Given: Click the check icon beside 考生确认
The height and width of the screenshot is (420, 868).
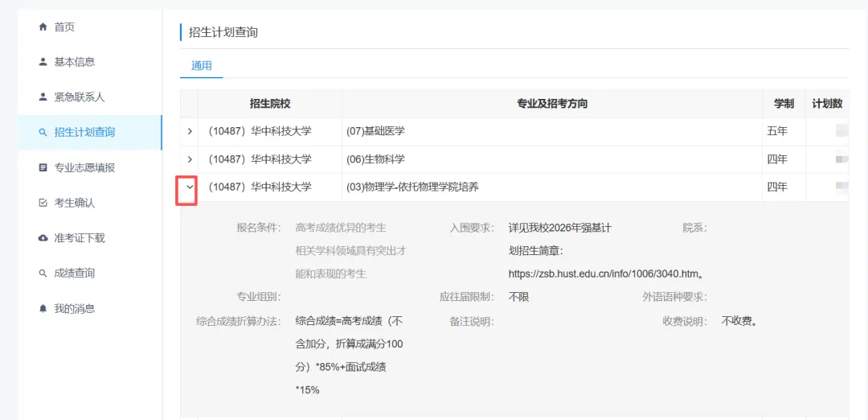Looking at the screenshot, I should [x=43, y=203].
